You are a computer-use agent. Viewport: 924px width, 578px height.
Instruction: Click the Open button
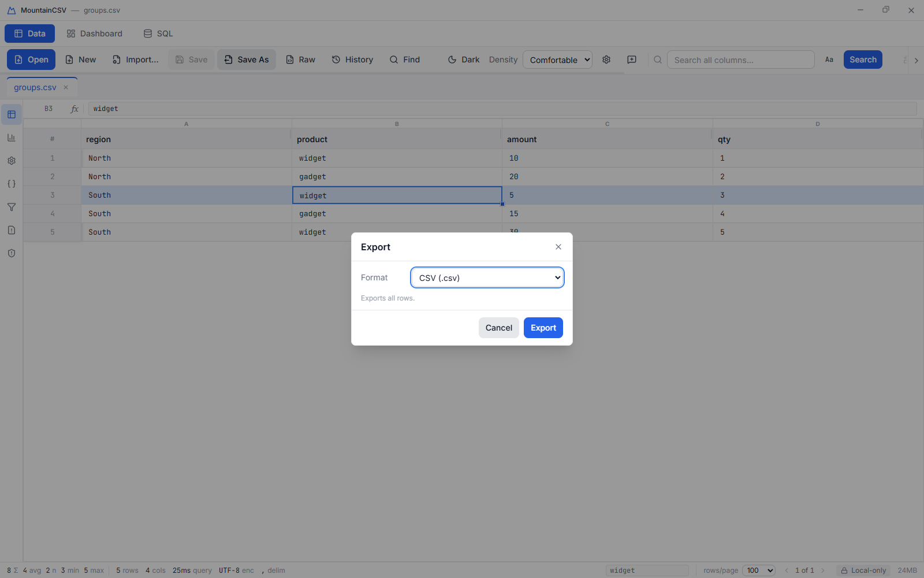(x=31, y=60)
